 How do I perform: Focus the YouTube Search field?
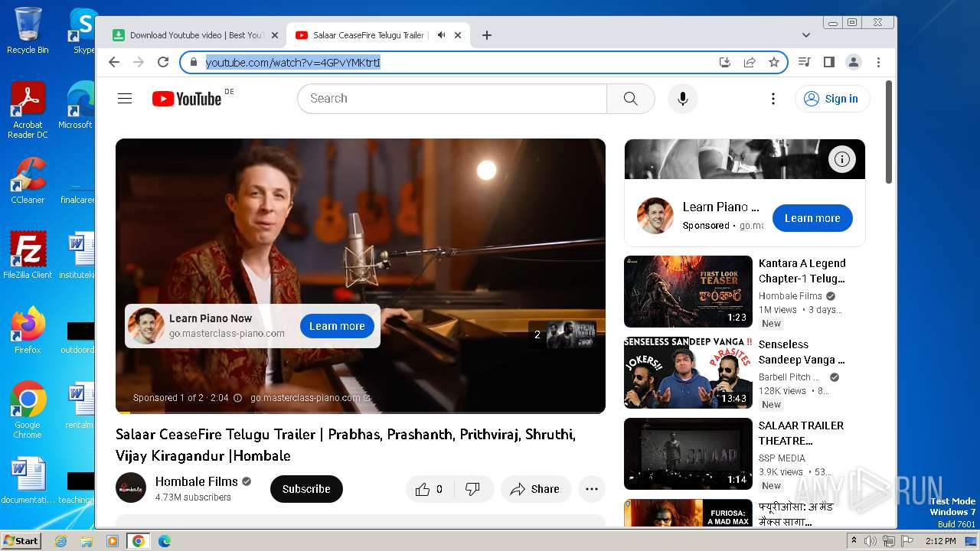pos(452,99)
